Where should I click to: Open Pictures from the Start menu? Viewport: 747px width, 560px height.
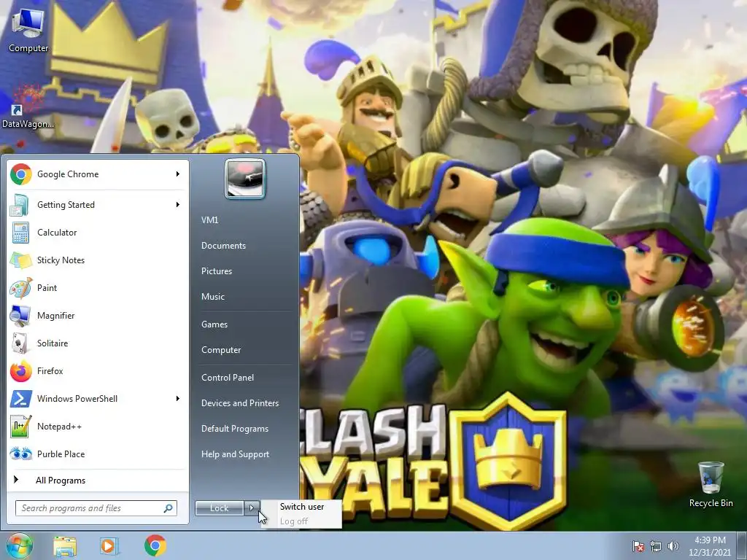pyautogui.click(x=217, y=271)
